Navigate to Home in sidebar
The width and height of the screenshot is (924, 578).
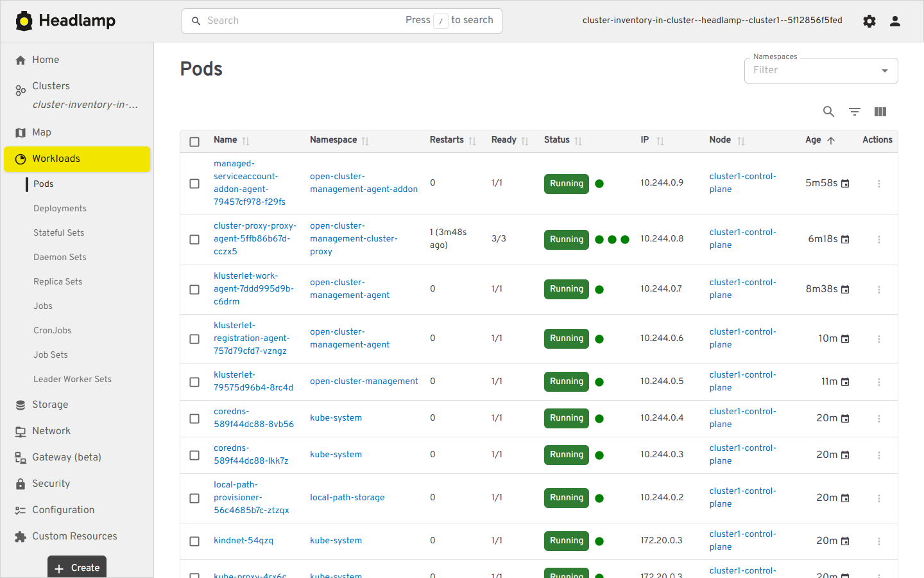pyautogui.click(x=77, y=60)
